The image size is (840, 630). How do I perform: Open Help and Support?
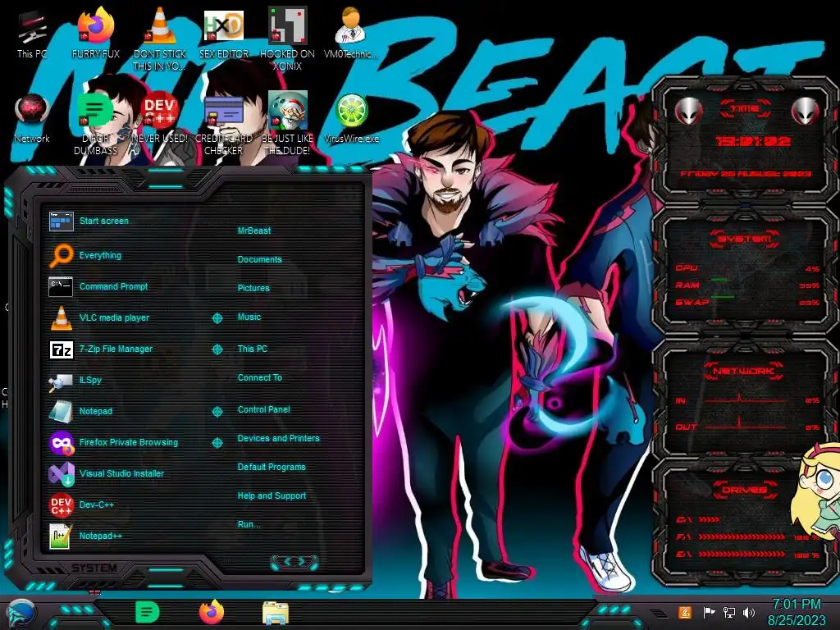tap(272, 496)
